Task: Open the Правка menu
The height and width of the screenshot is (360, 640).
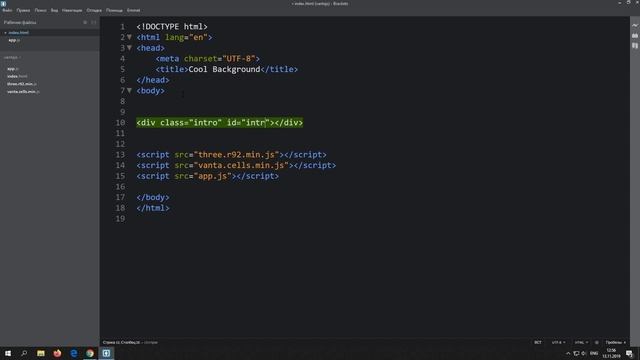Action: click(x=23, y=10)
